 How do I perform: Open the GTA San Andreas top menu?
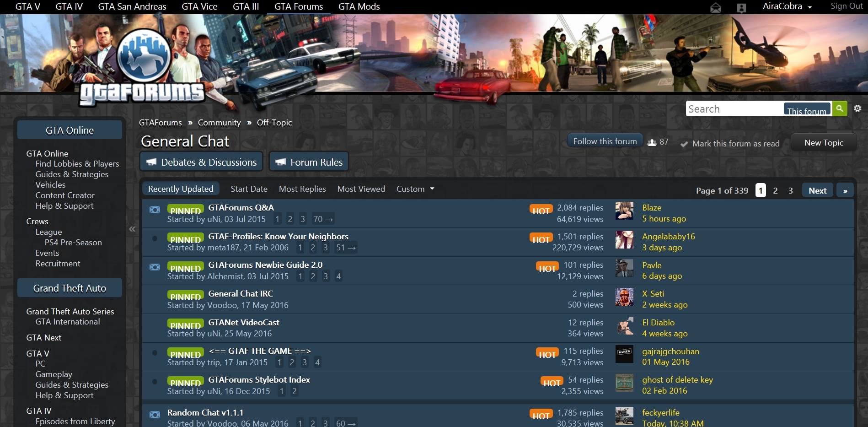tap(132, 6)
